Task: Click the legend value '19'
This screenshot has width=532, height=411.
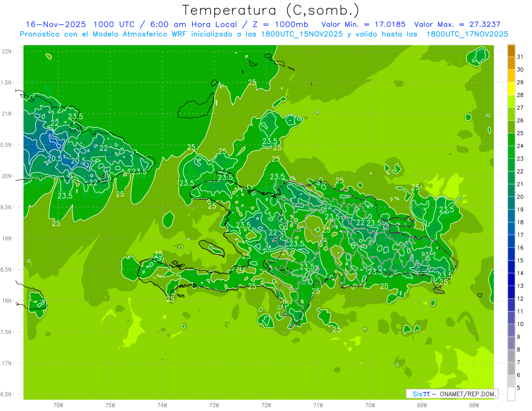Action: click(520, 210)
